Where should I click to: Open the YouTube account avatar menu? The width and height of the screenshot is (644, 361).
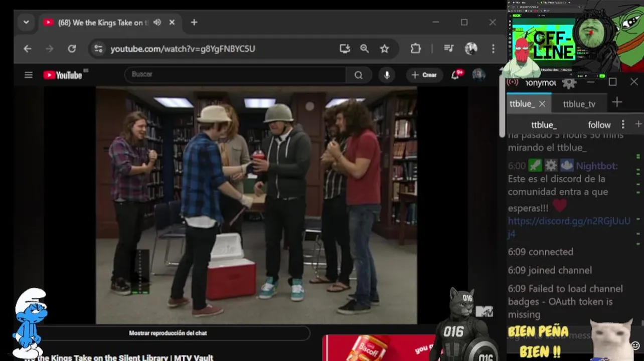[478, 75]
